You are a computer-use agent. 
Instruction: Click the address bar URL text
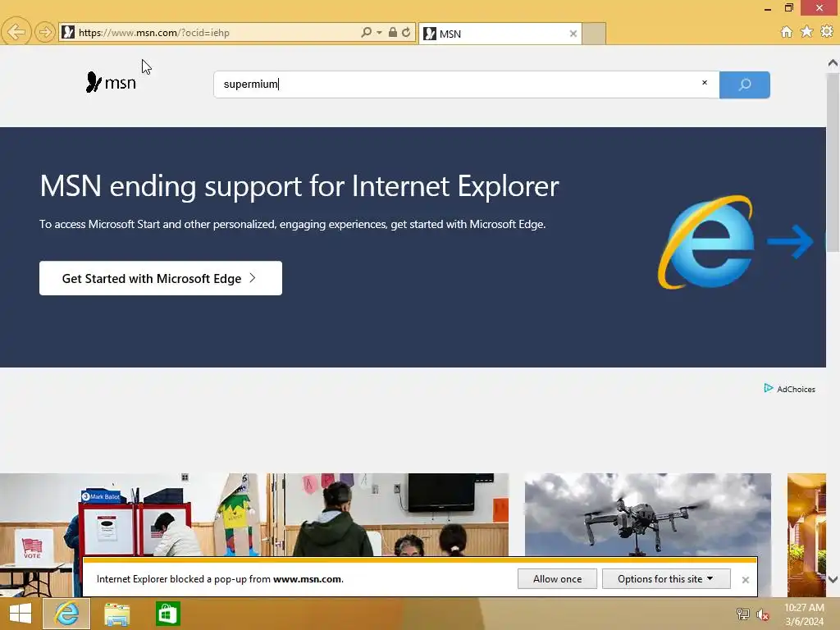point(153,33)
